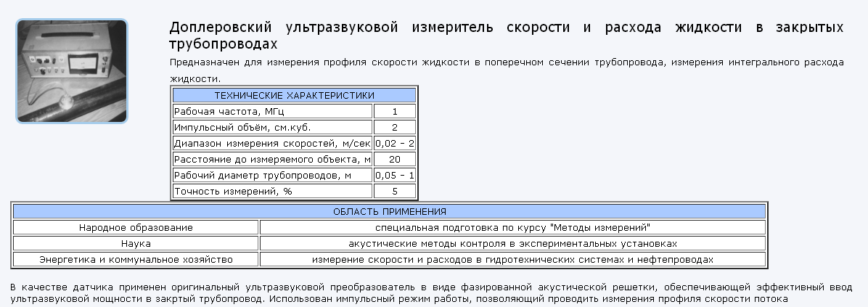
Task: Click the value cell showing '20'
Action: click(395, 160)
